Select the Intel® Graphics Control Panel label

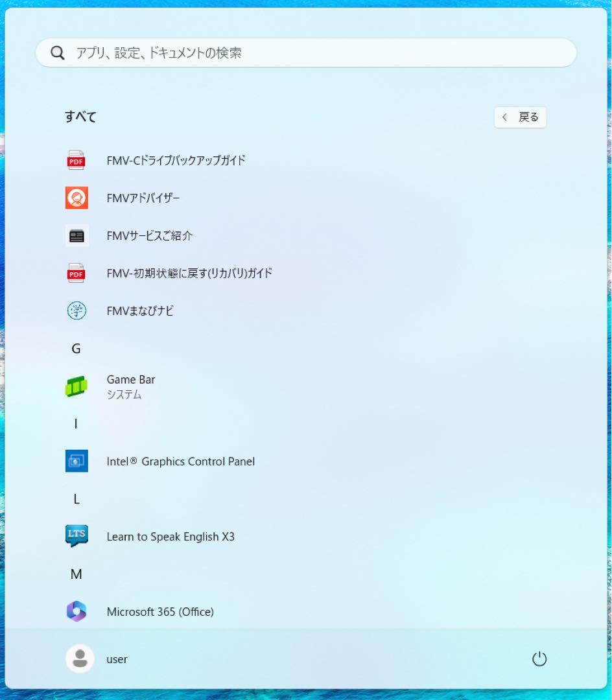click(181, 461)
